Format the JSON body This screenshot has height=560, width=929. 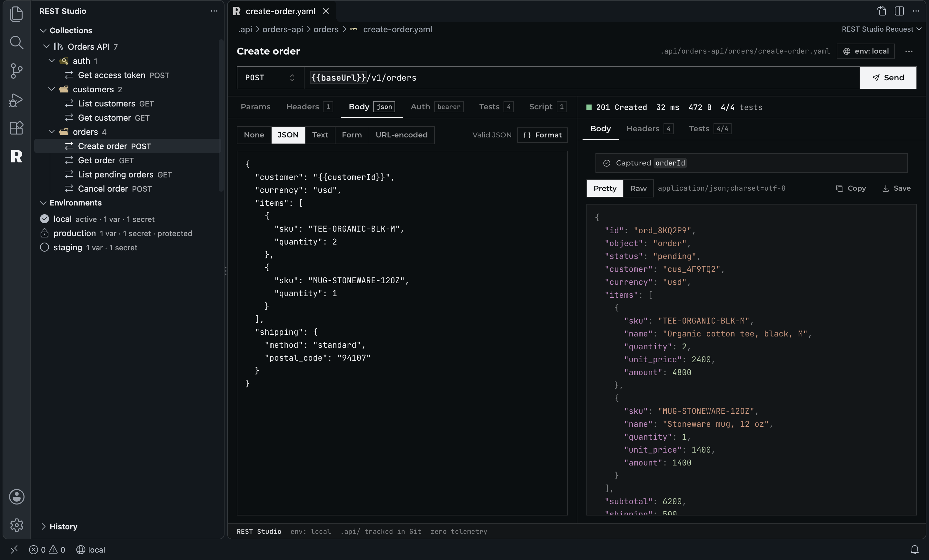click(542, 135)
